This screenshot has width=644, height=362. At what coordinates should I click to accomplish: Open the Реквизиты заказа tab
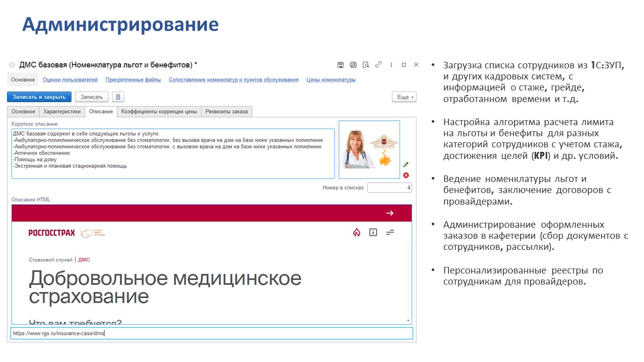[226, 111]
